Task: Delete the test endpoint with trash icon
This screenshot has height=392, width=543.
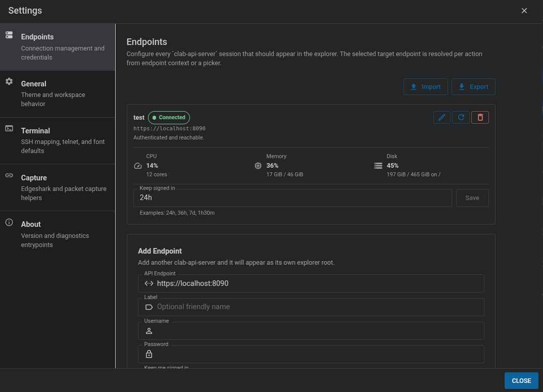Action: tap(480, 117)
